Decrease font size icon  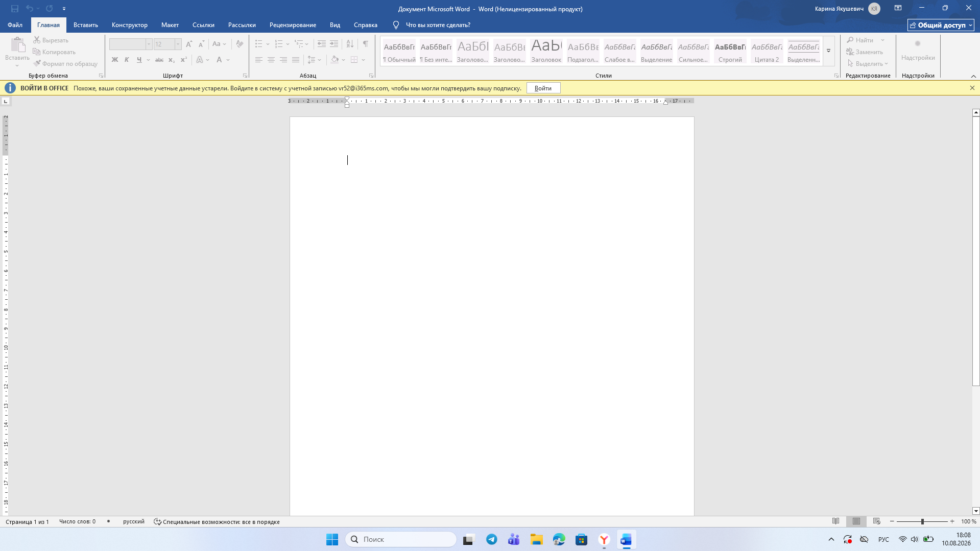coord(201,44)
